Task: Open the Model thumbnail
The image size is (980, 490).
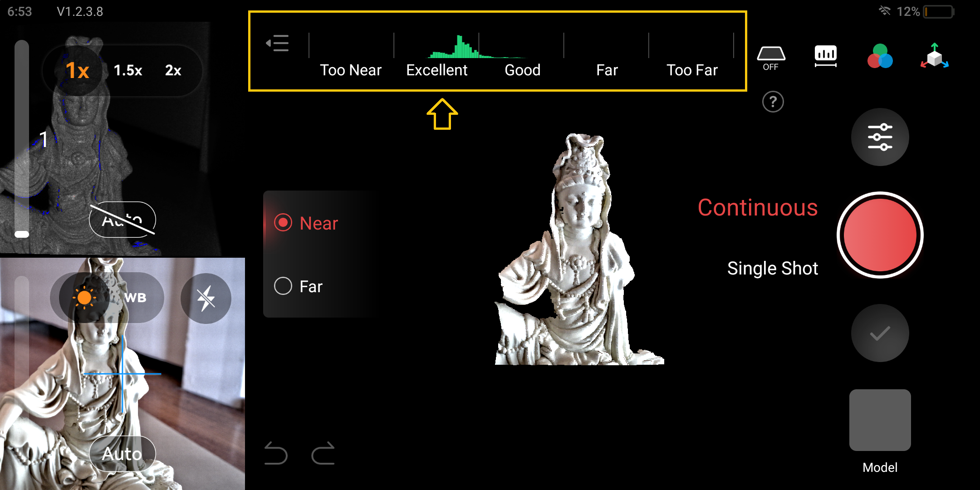Action: pos(880,420)
